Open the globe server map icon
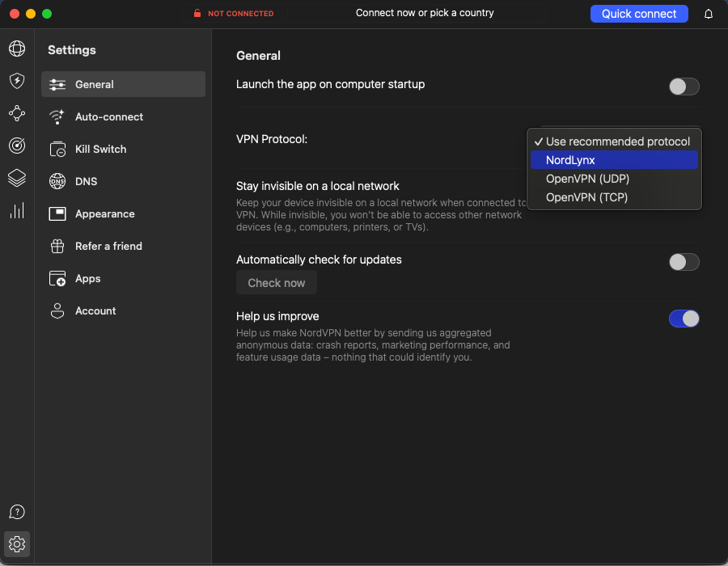The height and width of the screenshot is (566, 728). click(17, 49)
